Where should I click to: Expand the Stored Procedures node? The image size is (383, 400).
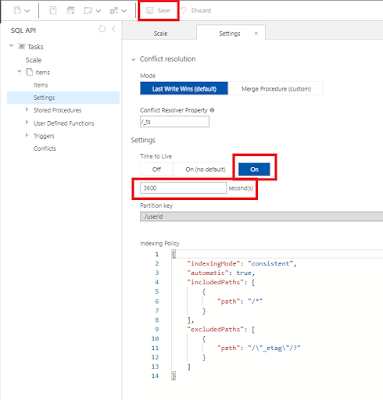[x=27, y=110]
